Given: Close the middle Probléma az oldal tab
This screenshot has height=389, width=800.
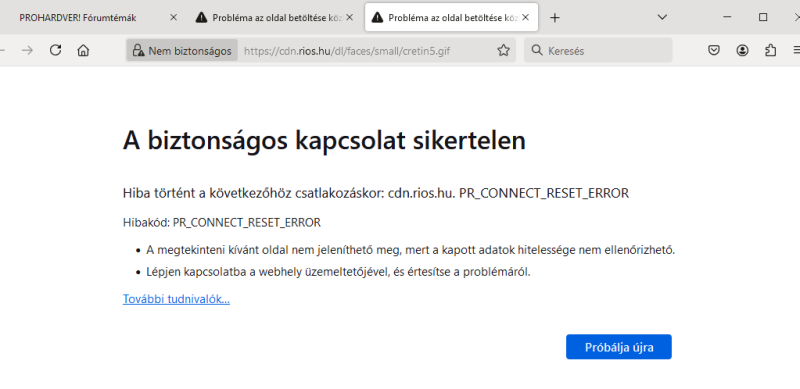Looking at the screenshot, I should pyautogui.click(x=349, y=17).
